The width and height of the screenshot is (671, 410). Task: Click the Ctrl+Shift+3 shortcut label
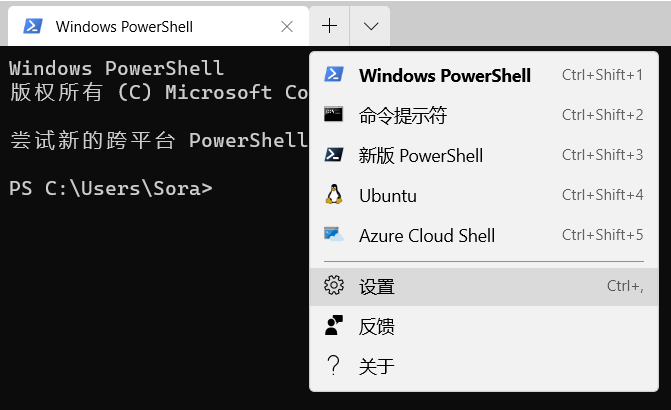coord(602,155)
